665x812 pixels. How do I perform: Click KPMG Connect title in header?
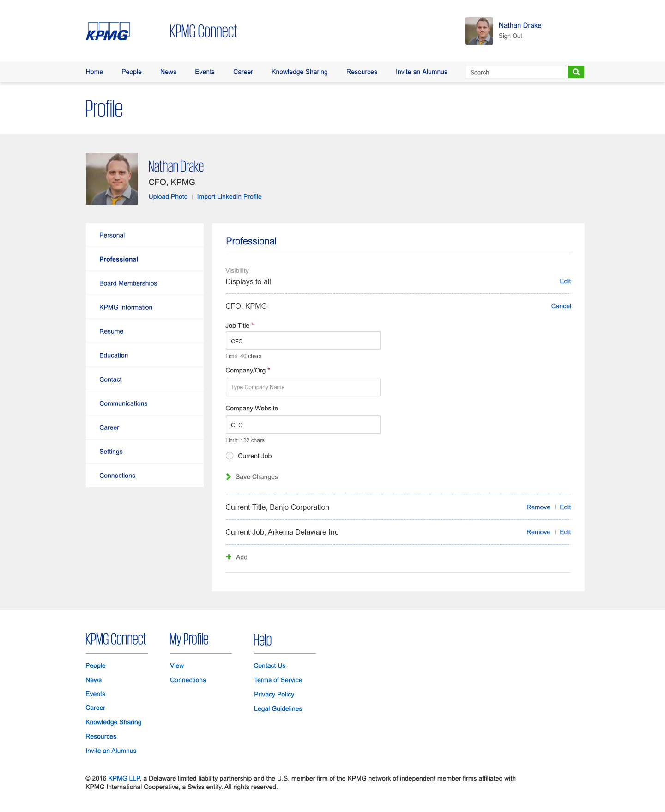click(203, 31)
